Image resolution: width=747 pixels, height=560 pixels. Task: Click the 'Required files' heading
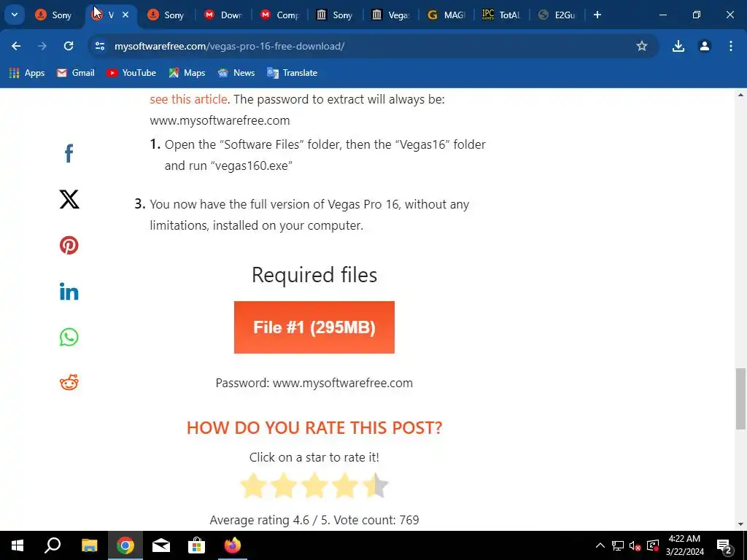(314, 275)
